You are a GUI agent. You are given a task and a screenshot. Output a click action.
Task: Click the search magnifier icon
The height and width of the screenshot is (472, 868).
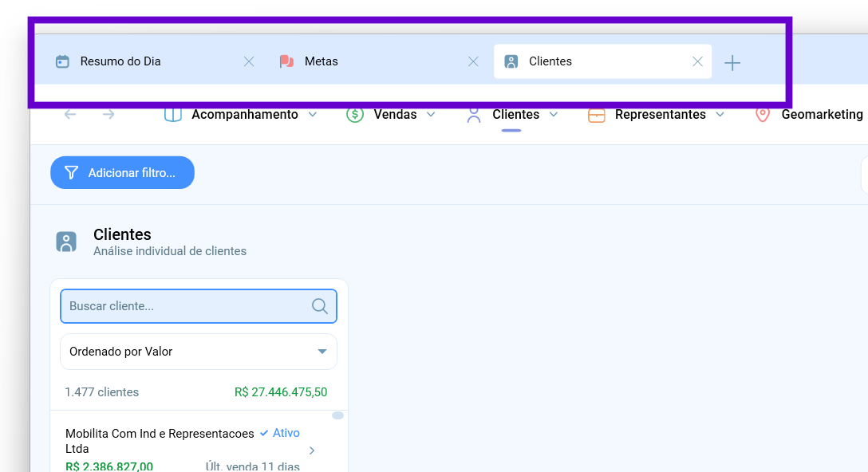point(320,306)
